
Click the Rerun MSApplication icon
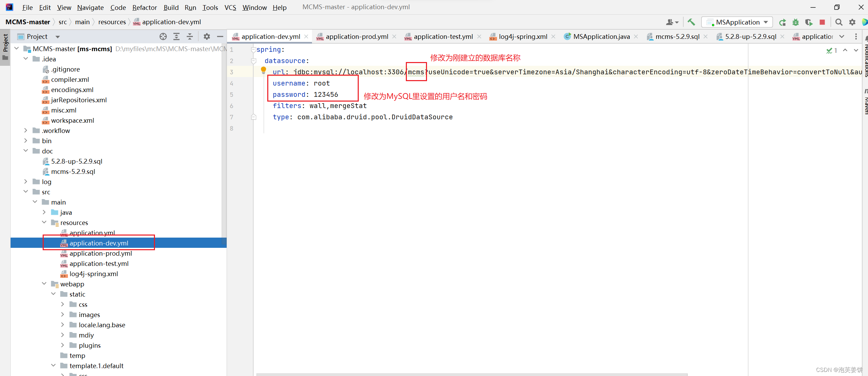coord(783,22)
